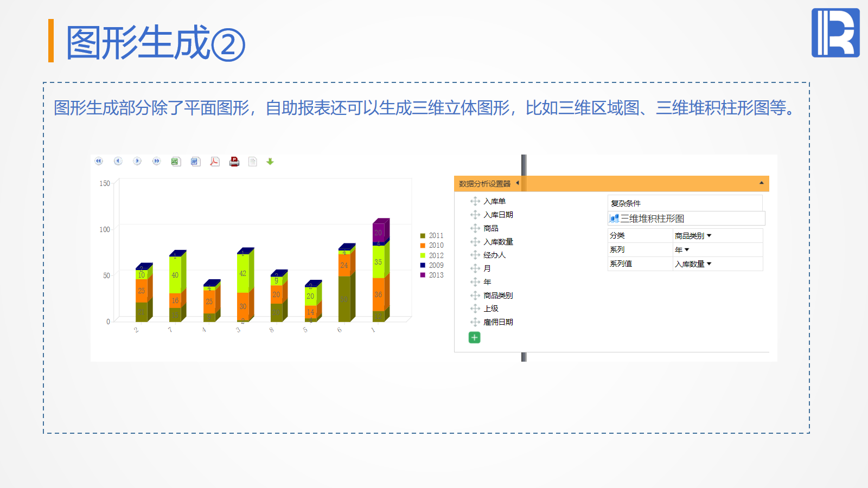Click the move handle beside 上级
Screen dimensions: 868x488
pos(475,309)
